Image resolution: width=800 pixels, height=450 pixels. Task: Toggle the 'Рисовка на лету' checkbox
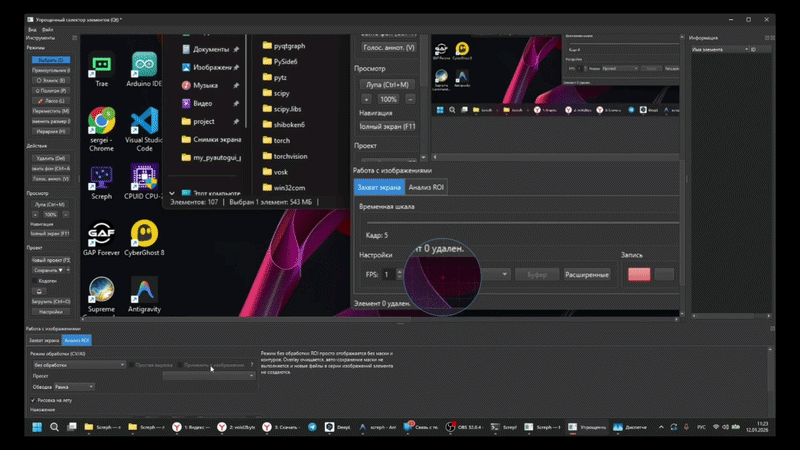pos(33,400)
